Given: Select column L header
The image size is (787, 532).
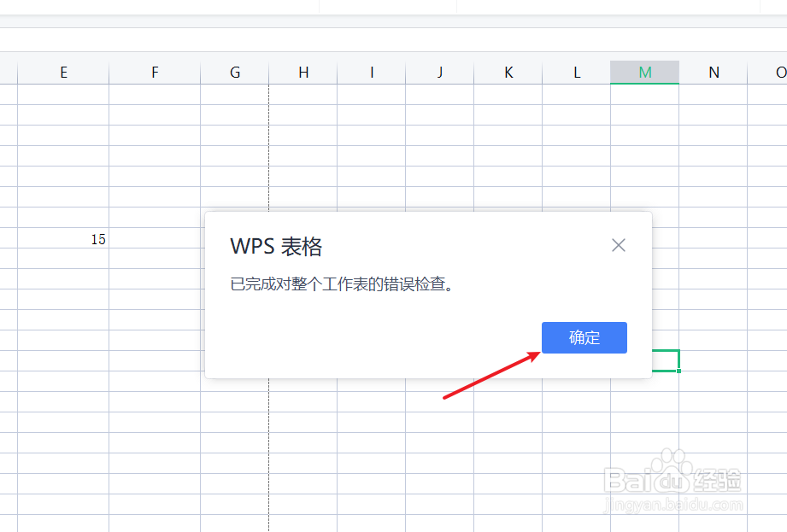Looking at the screenshot, I should [576, 73].
